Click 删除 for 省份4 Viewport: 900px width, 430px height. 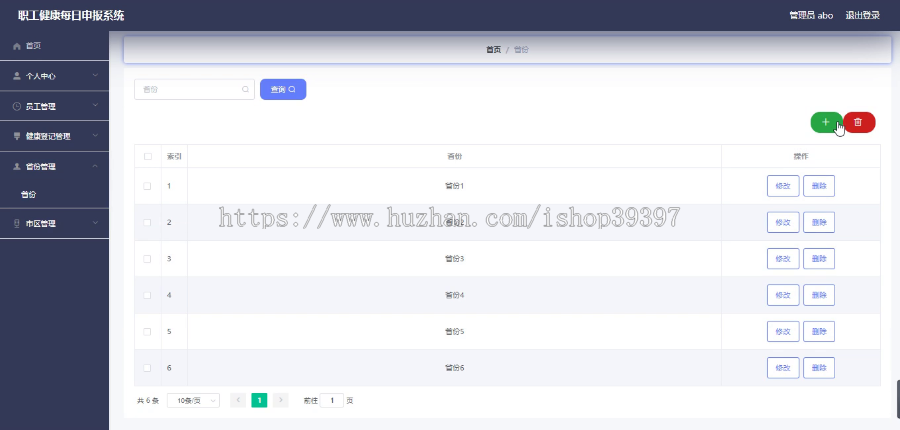[819, 295]
